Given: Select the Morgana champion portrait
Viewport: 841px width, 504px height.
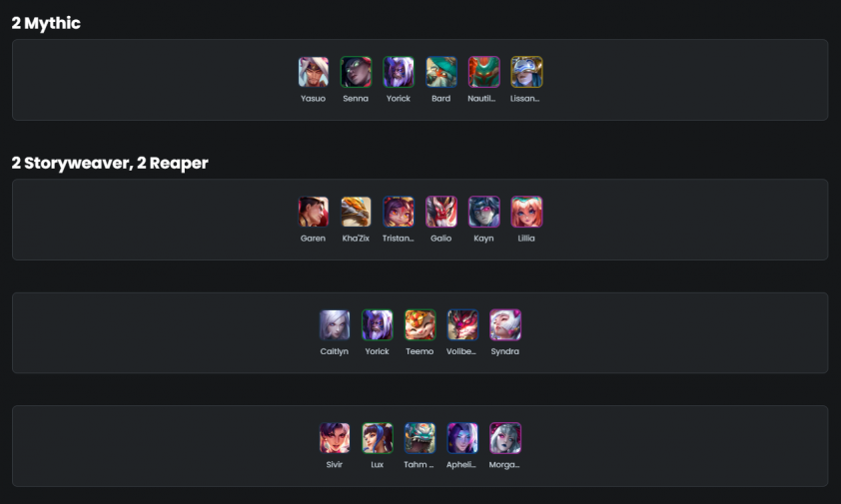Looking at the screenshot, I should [505, 438].
